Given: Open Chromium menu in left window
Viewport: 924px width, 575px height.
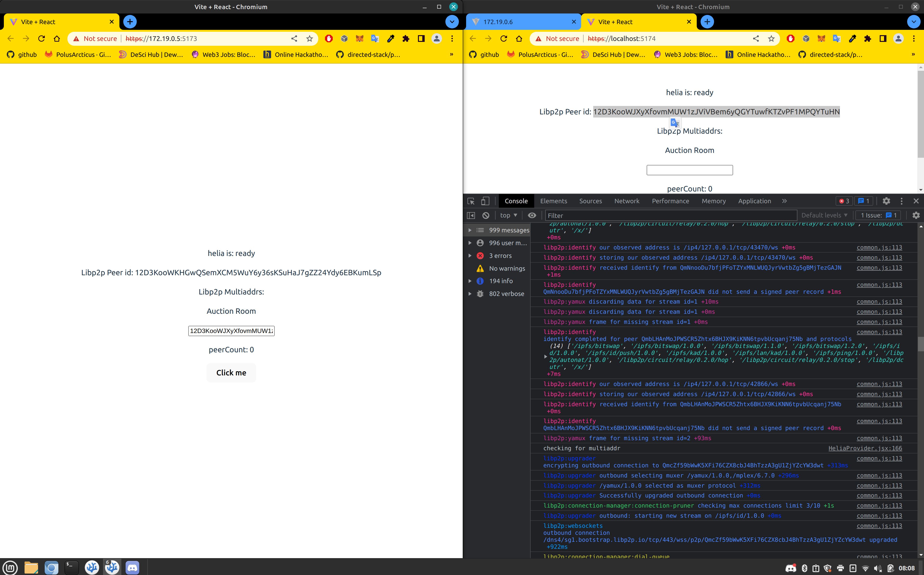Looking at the screenshot, I should [x=452, y=39].
